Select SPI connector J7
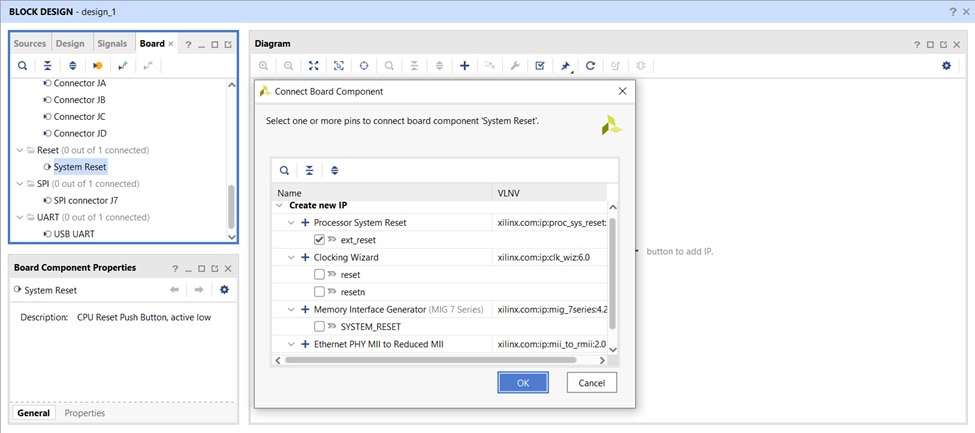975x433 pixels. [x=85, y=200]
